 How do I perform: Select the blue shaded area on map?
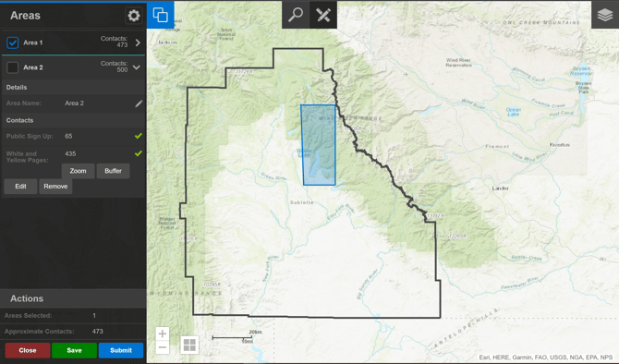tap(319, 145)
